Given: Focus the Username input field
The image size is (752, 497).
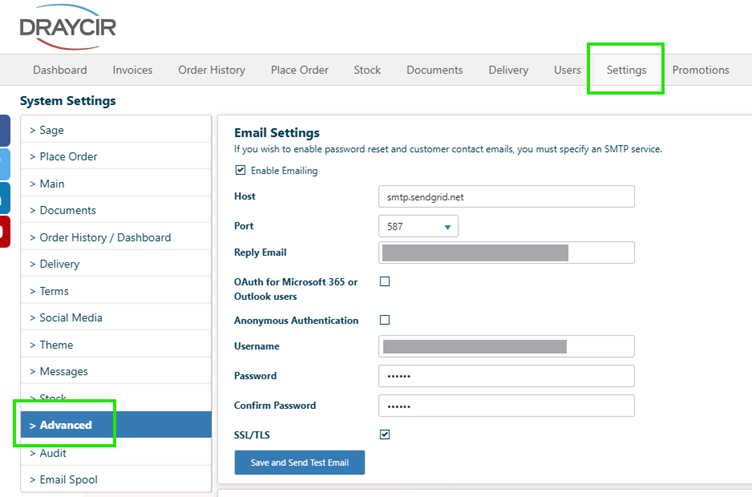Looking at the screenshot, I should (506, 346).
